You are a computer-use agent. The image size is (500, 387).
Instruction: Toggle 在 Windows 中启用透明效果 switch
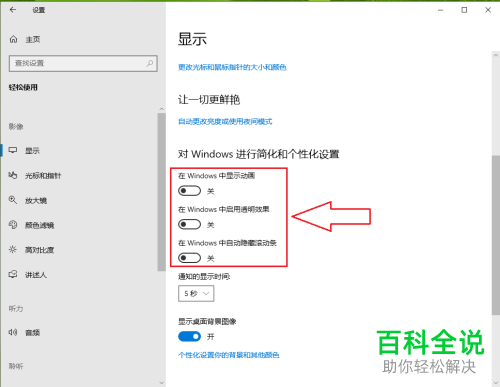(189, 224)
